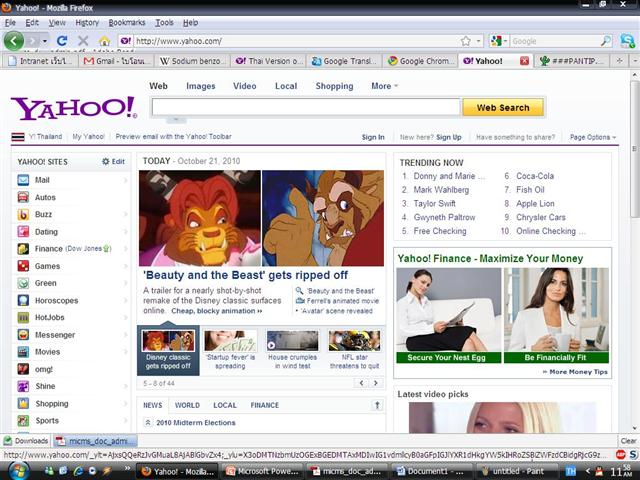640x480 pixels.
Task: Open the address bar history dropdown
Action: (x=478, y=41)
